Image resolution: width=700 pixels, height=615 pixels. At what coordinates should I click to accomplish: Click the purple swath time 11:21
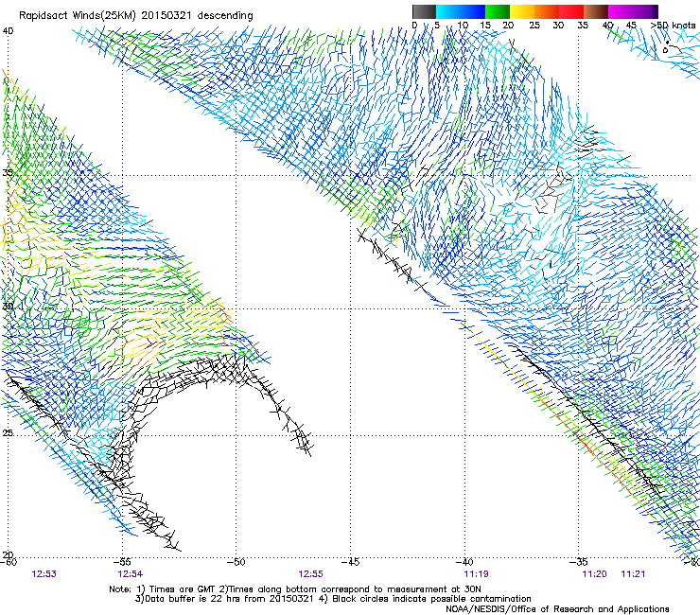coord(633,574)
